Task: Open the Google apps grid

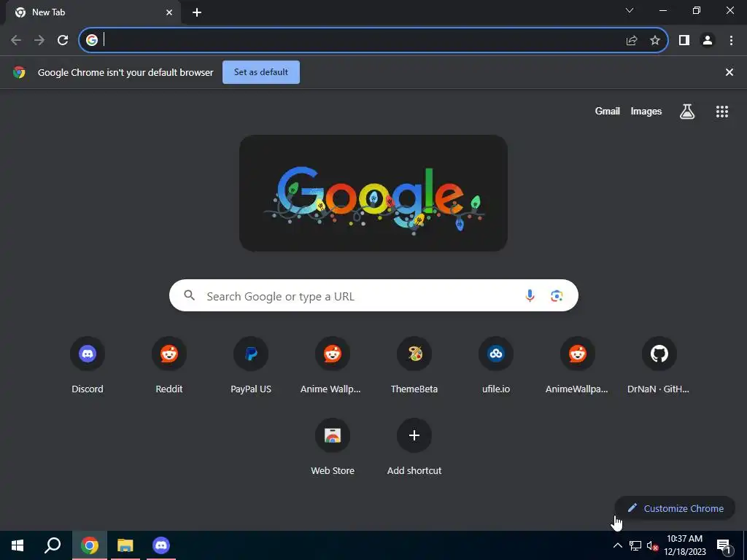Action: pyautogui.click(x=722, y=112)
